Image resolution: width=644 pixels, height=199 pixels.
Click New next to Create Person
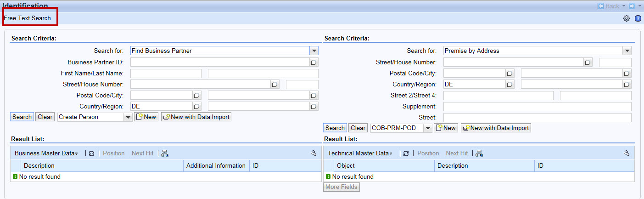tap(146, 117)
